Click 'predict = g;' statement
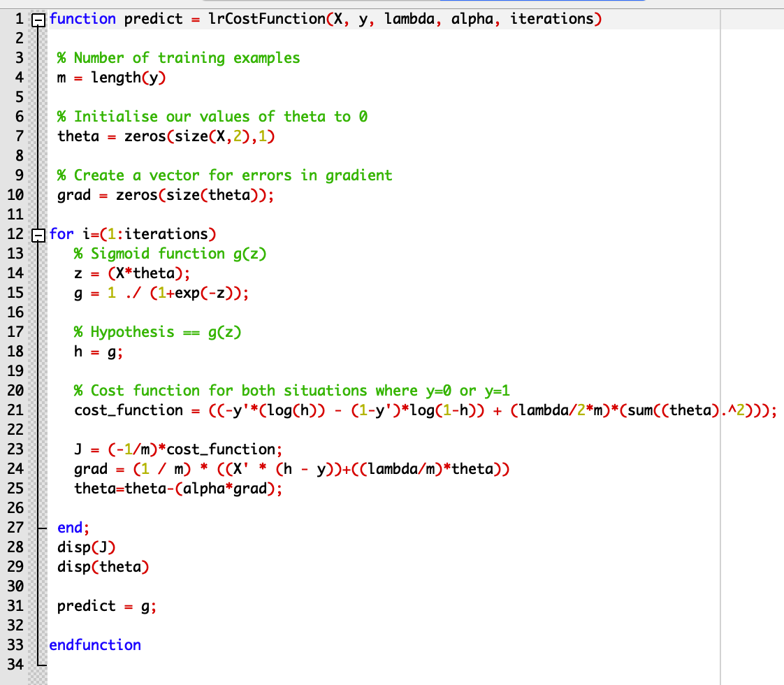The width and height of the screenshot is (784, 685). click(106, 606)
